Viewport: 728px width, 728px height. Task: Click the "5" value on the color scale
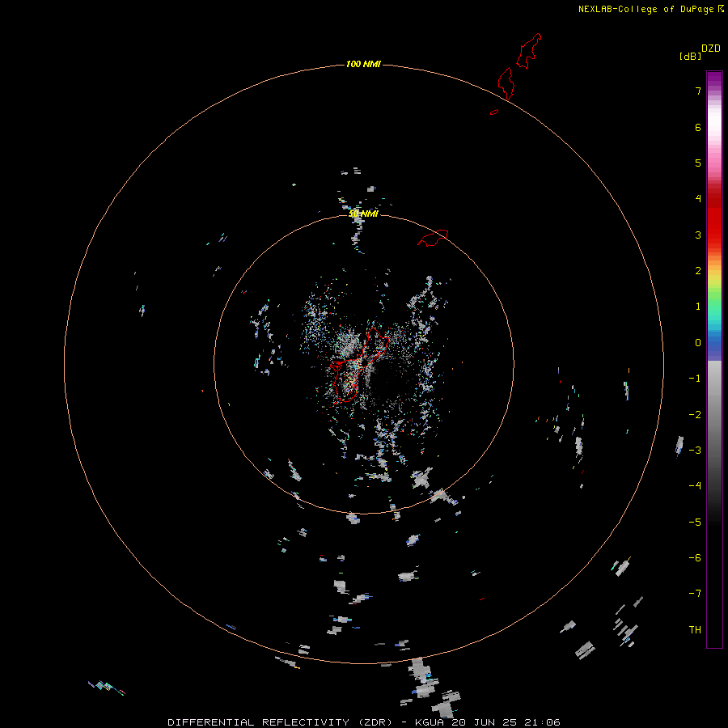[x=698, y=163]
